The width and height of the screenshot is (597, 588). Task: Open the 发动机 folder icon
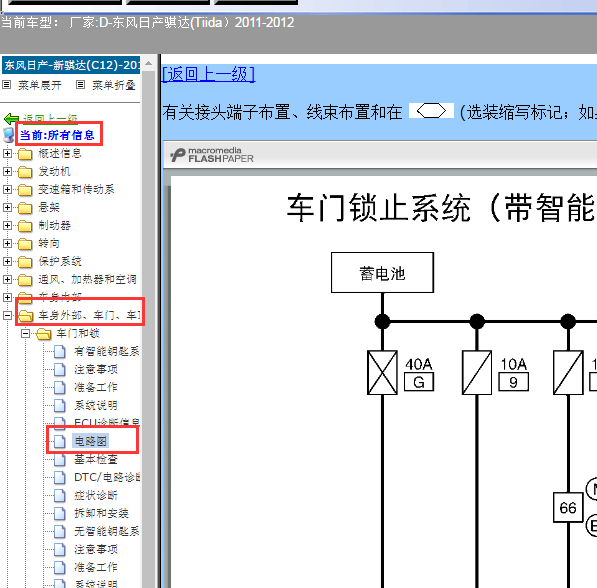(x=25, y=172)
